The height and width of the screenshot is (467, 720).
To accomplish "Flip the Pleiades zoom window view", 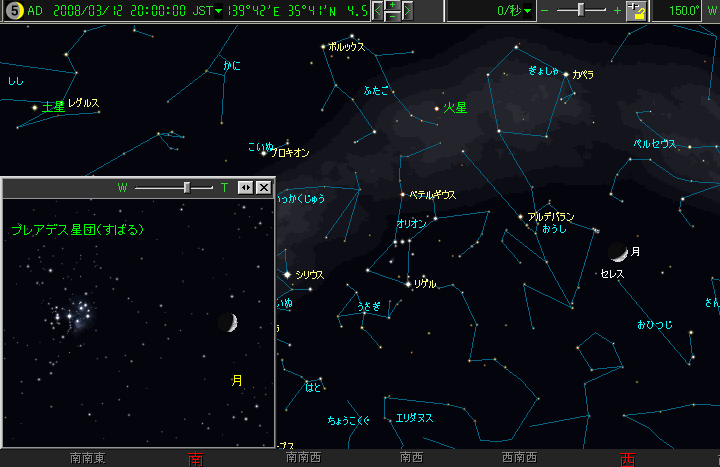I will pos(245,187).
